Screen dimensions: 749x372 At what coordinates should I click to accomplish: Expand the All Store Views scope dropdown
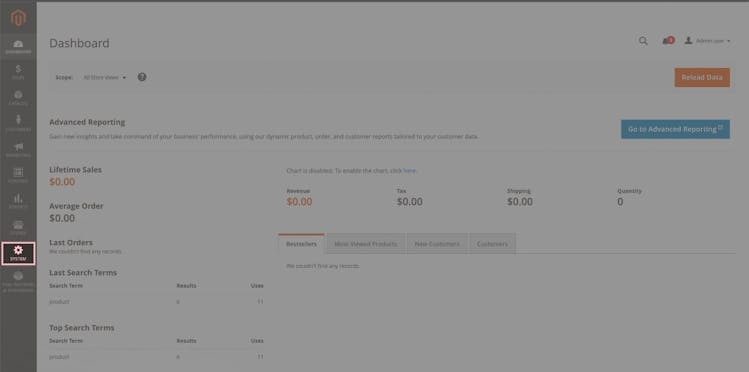tap(105, 77)
